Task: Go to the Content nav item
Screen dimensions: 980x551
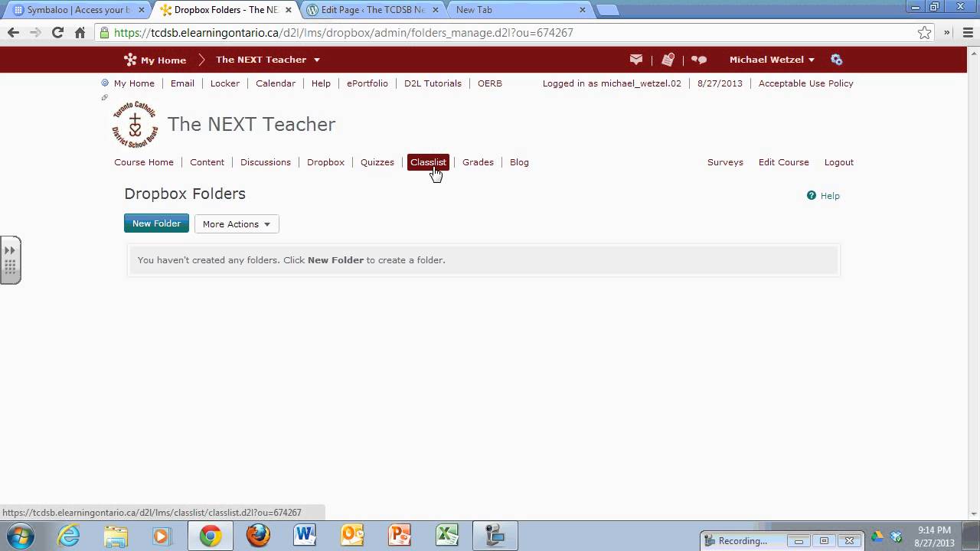Action: pos(207,162)
